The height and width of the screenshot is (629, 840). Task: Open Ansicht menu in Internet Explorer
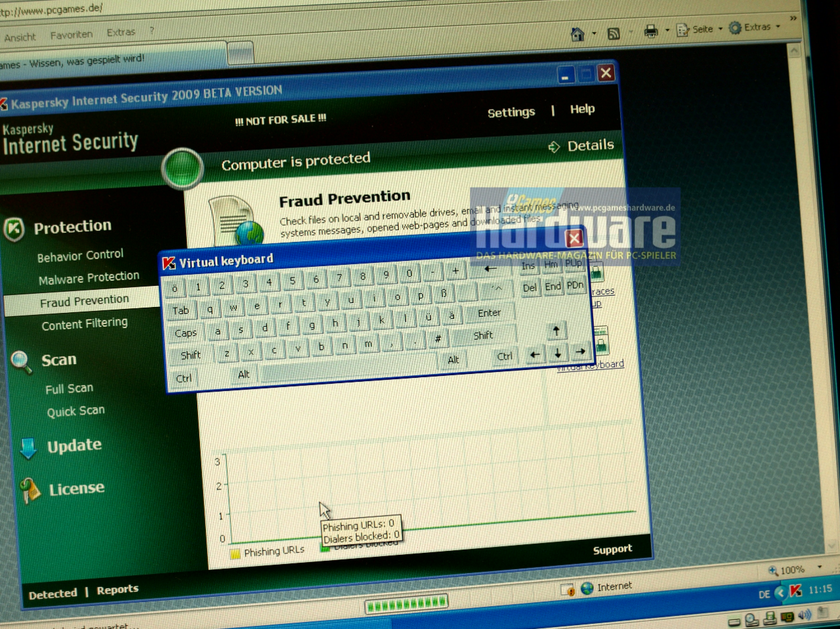tap(20, 37)
